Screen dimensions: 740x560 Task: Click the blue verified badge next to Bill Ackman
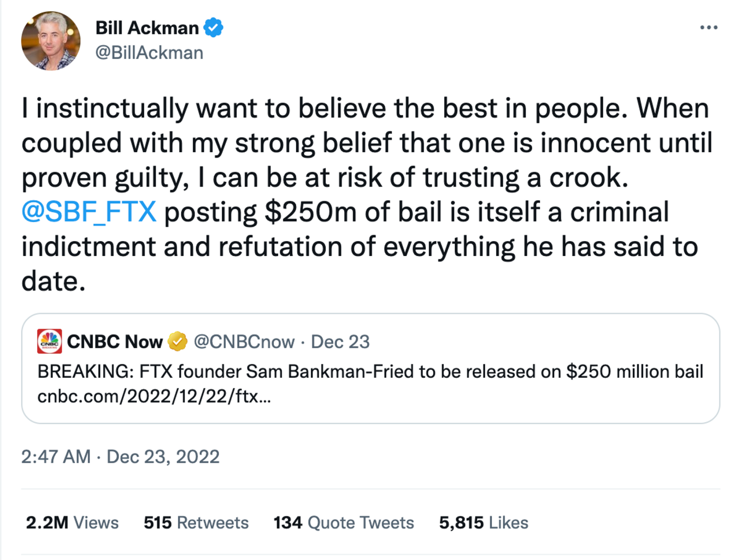[213, 27]
